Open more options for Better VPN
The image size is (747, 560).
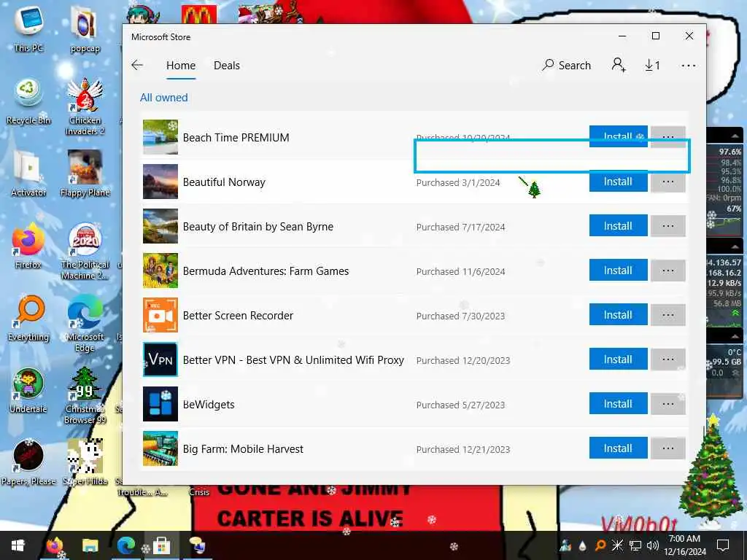668,359
